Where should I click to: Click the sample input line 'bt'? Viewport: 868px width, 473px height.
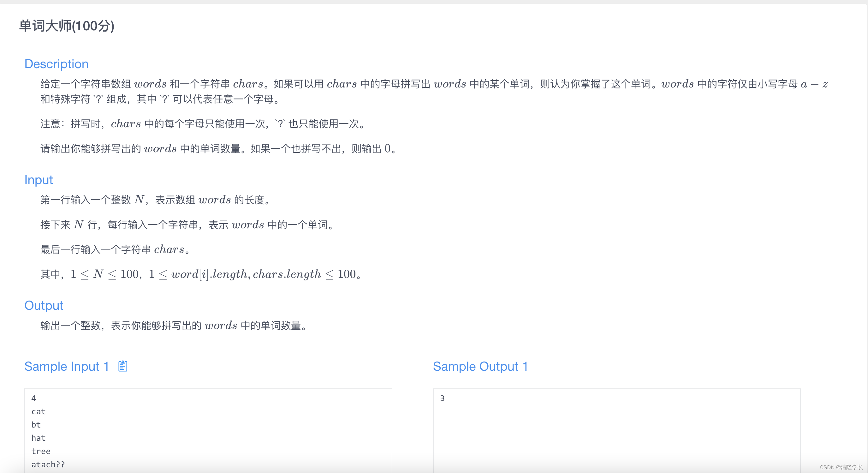36,425
